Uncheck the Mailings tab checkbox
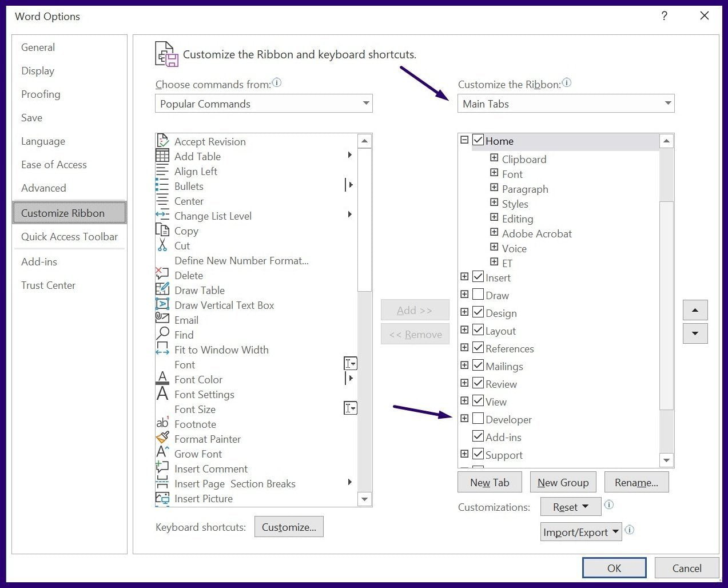The image size is (728, 588). pyautogui.click(x=478, y=365)
